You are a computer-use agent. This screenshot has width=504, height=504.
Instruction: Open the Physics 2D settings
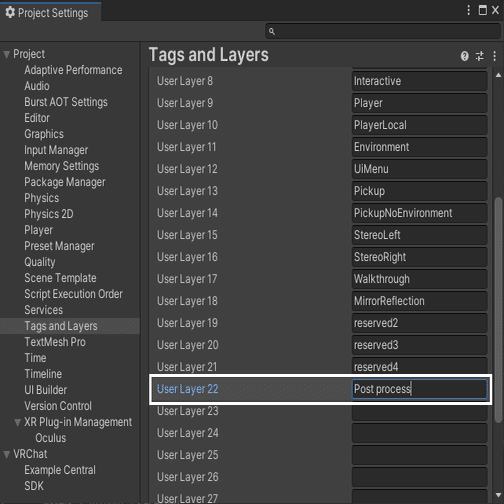[x=49, y=214]
